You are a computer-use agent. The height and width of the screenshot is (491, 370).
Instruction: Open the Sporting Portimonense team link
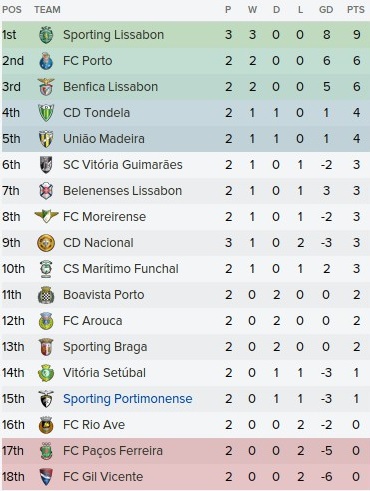[x=128, y=399]
